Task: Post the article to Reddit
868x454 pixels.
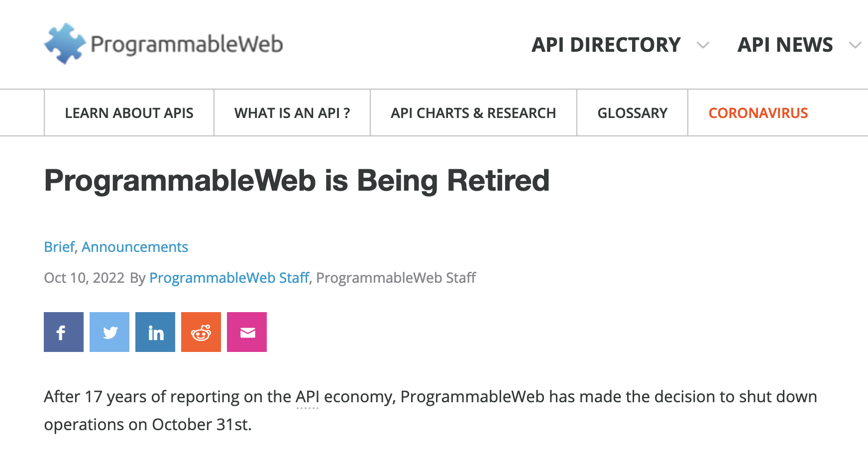Action: (201, 332)
